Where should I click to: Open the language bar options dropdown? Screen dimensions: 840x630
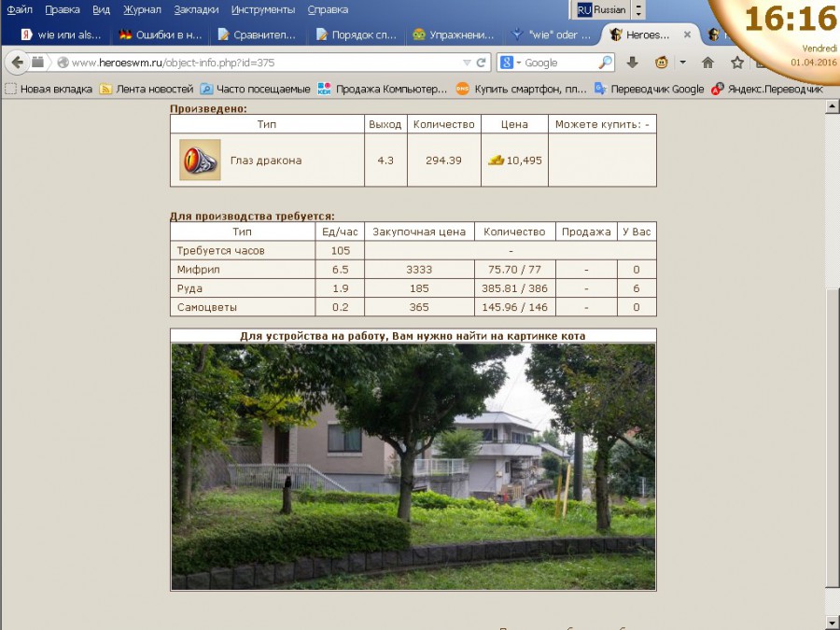(638, 9)
